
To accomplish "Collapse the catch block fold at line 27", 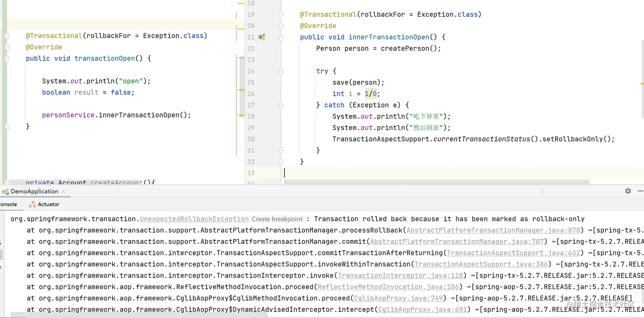I will tap(281, 105).
